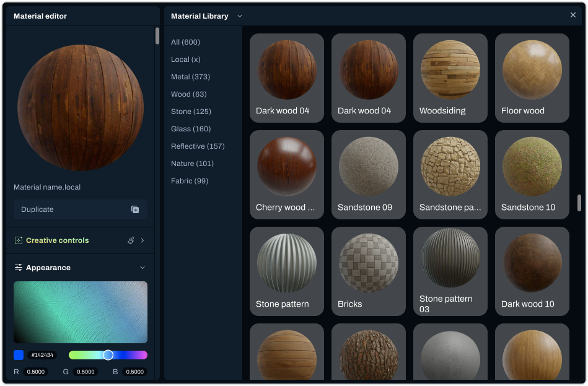Pick the Bricks material
This screenshot has height=386, width=588.
point(368,271)
